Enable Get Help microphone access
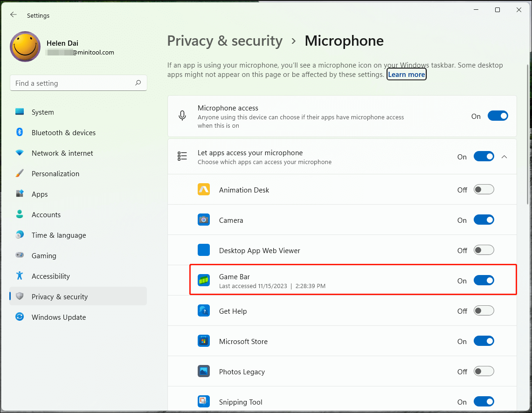Image resolution: width=532 pixels, height=413 pixels. (484, 310)
